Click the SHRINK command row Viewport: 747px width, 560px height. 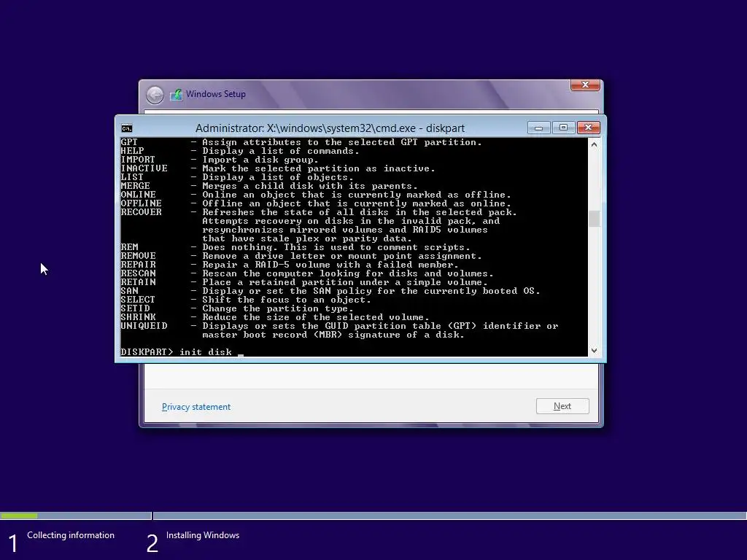pyautogui.click(x=275, y=317)
